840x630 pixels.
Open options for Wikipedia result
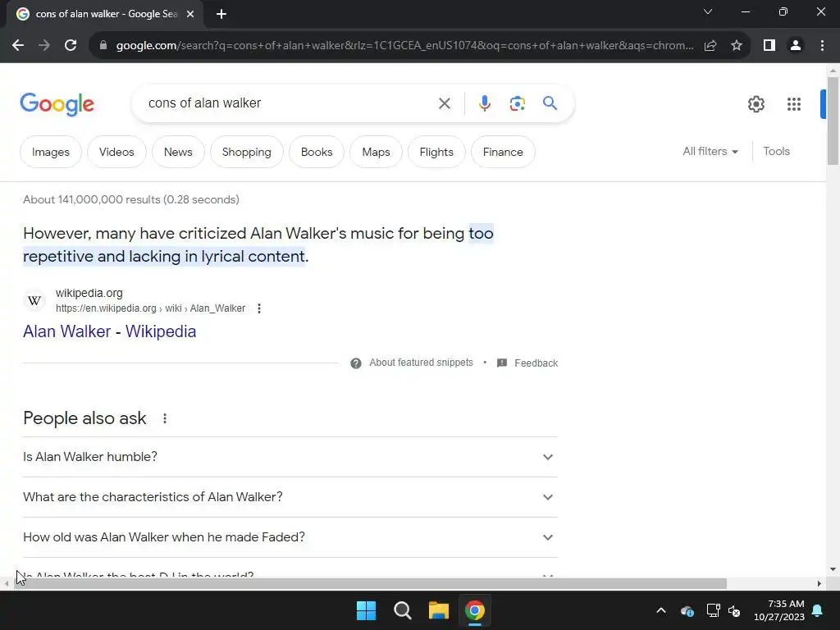tap(258, 308)
